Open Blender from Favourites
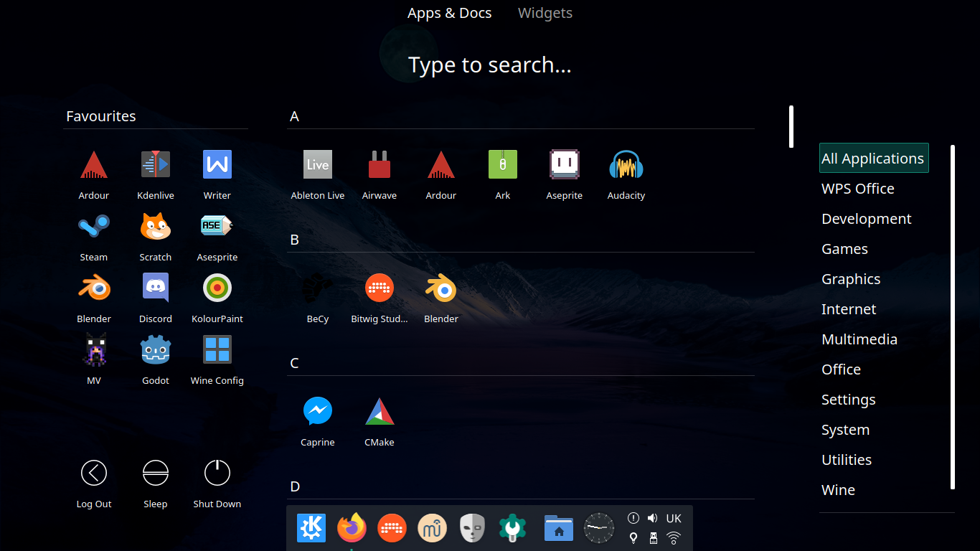This screenshot has width=980, height=551. click(94, 298)
